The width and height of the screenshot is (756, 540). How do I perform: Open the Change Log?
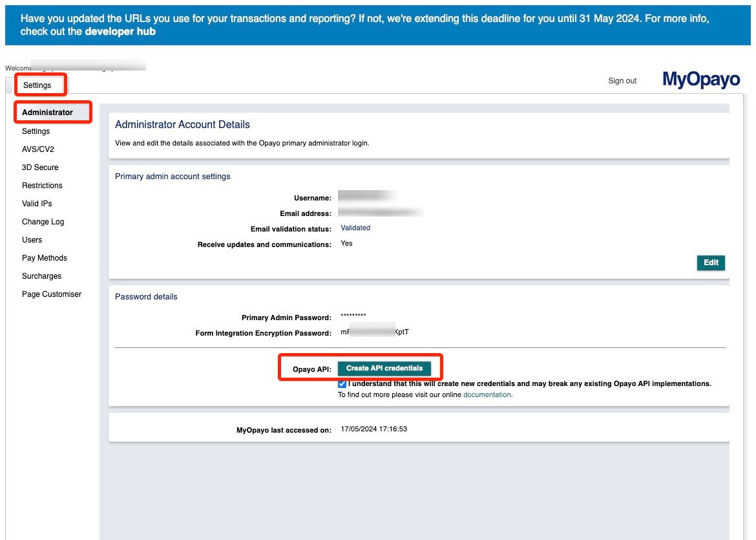point(43,222)
